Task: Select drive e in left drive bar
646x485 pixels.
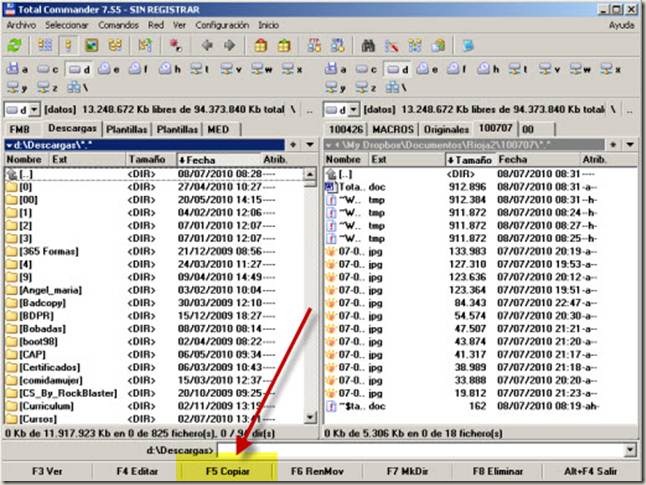Action: point(109,69)
